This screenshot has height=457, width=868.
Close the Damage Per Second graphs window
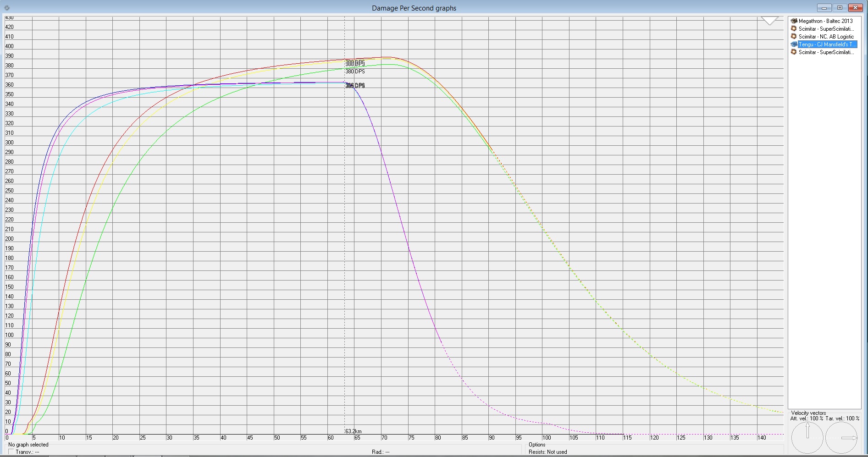856,8
